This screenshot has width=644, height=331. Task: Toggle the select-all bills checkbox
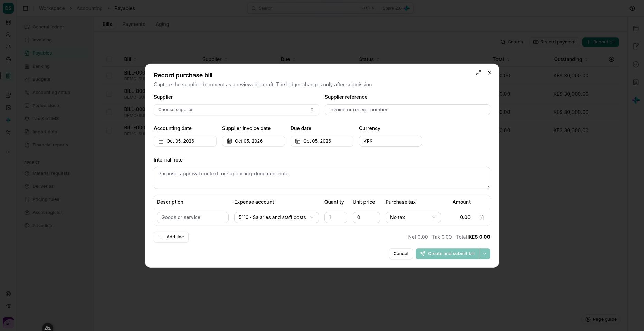pos(109,59)
